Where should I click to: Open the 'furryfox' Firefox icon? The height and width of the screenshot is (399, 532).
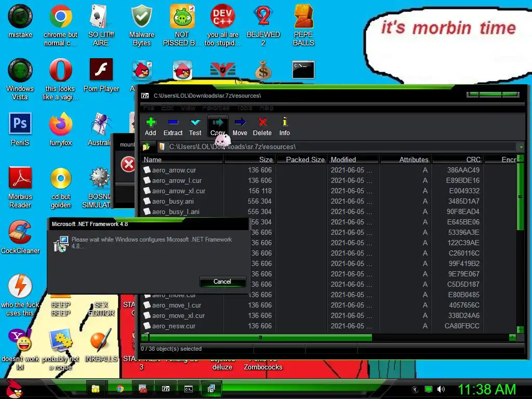[60, 129]
